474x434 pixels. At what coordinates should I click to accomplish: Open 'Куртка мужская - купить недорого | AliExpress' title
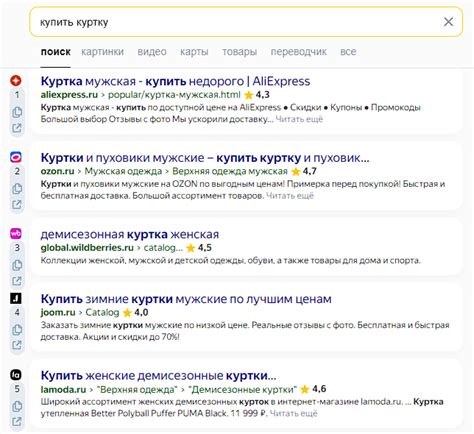pyautogui.click(x=175, y=81)
